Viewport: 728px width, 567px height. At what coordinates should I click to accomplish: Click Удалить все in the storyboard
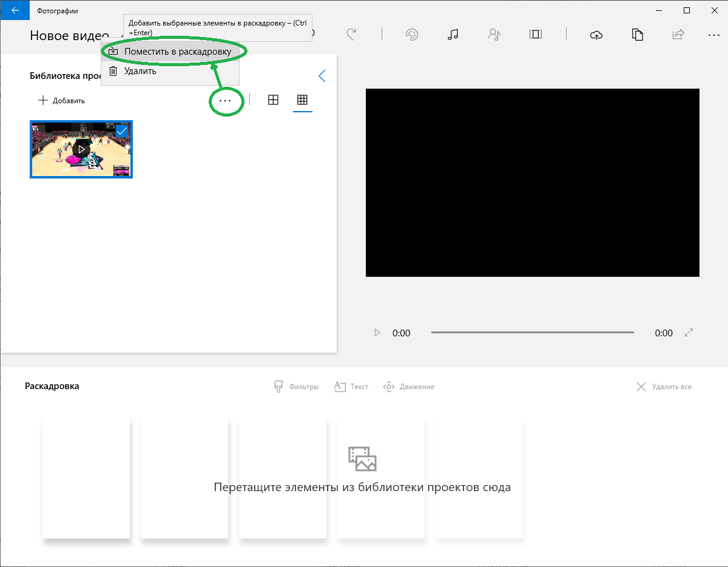664,387
